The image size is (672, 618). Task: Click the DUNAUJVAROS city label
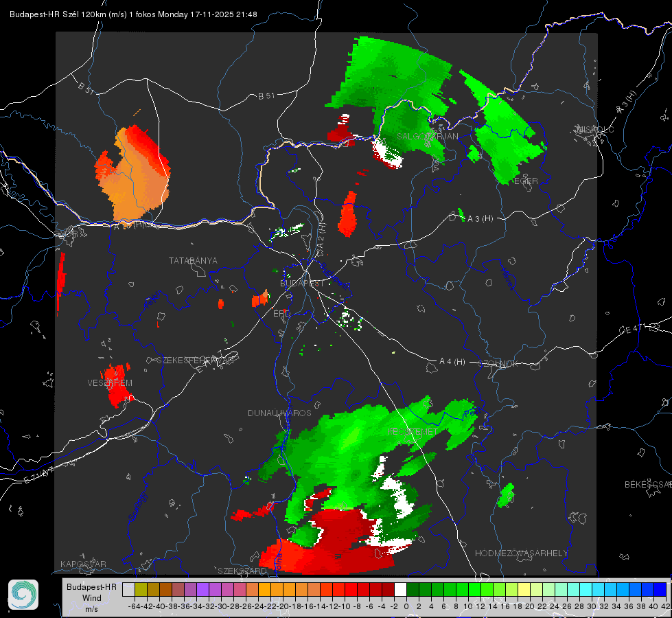tap(279, 413)
